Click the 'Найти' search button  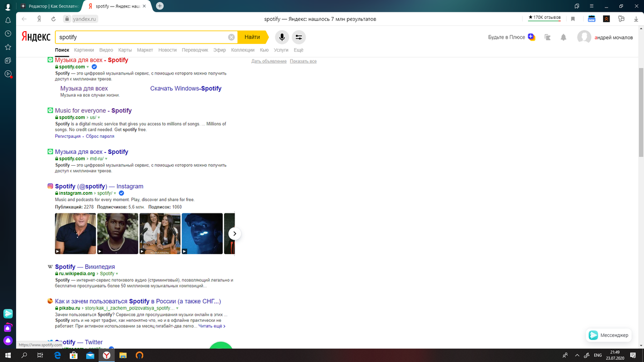(x=252, y=37)
